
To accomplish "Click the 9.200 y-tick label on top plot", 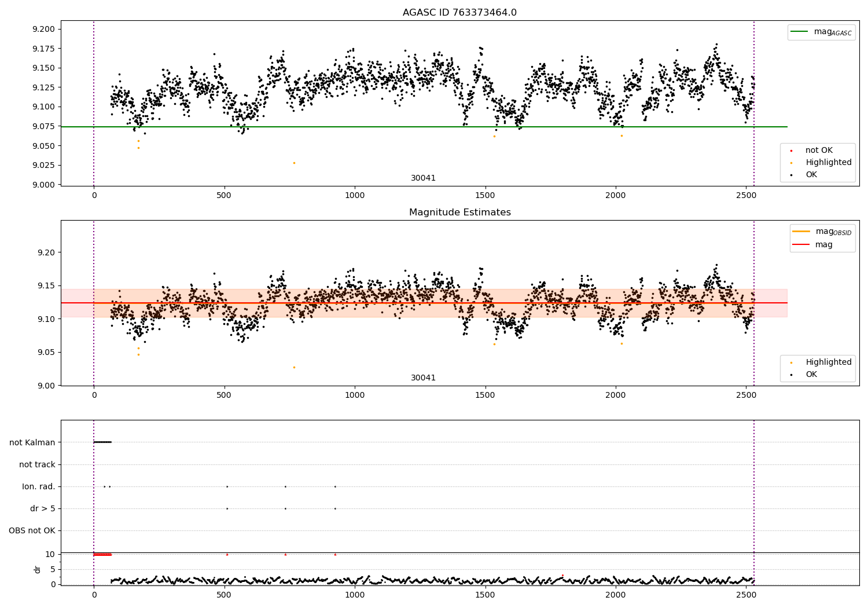I will pos(43,29).
